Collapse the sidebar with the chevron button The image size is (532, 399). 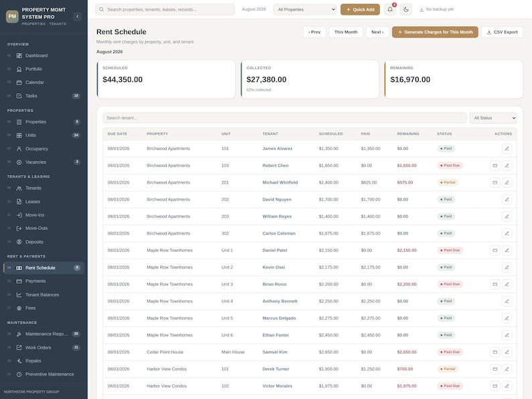tap(77, 16)
